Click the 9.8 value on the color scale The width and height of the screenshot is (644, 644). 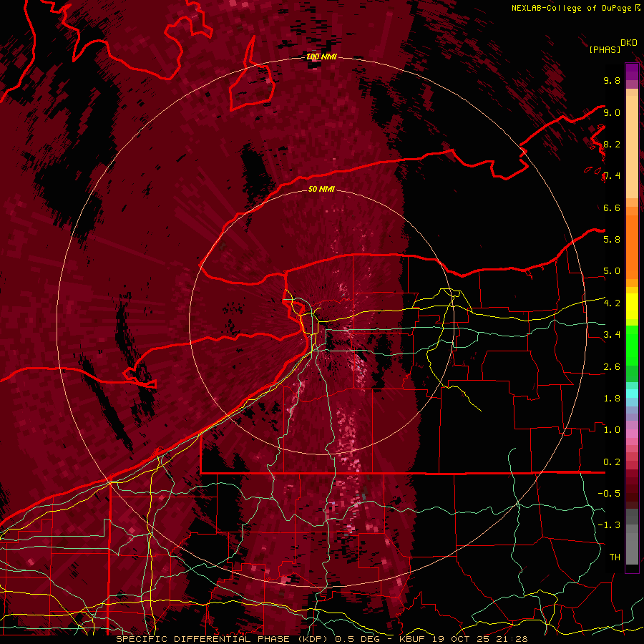(x=612, y=80)
